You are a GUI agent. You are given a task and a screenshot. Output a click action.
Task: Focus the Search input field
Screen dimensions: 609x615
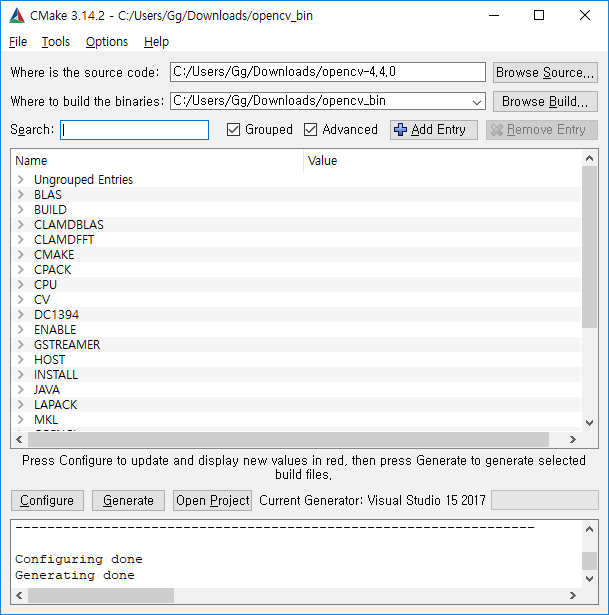point(135,130)
